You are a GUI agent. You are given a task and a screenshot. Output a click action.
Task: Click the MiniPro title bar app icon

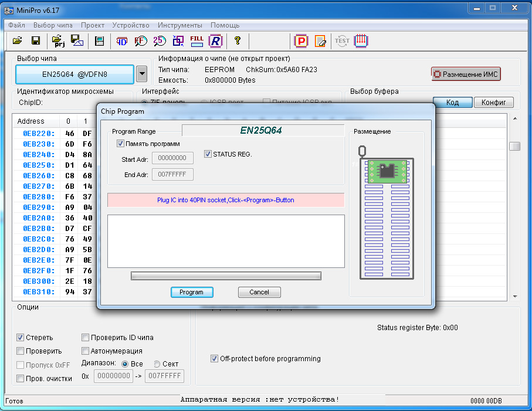pyautogui.click(x=9, y=11)
